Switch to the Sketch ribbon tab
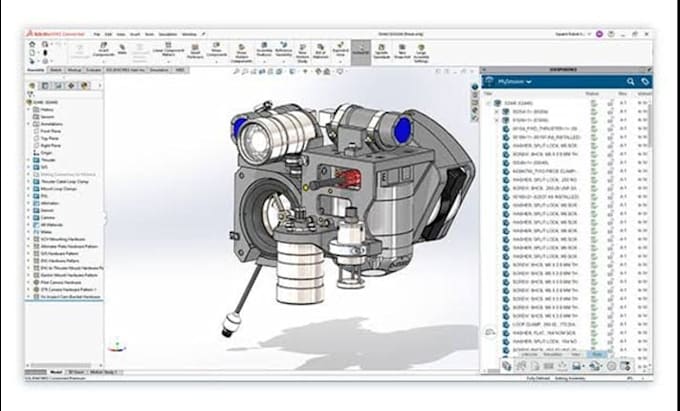The height and width of the screenshot is (411, 680). 56,70
